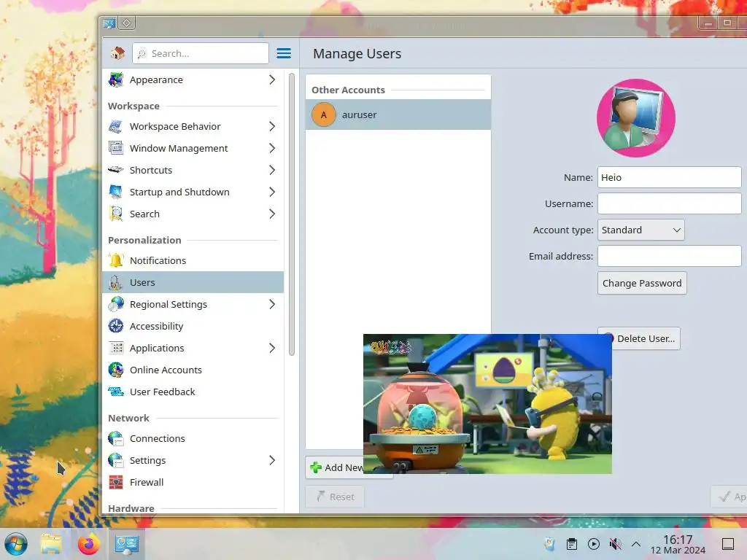Click the muted volume tray icon
Viewport: 747px width, 560px height.
615,544
